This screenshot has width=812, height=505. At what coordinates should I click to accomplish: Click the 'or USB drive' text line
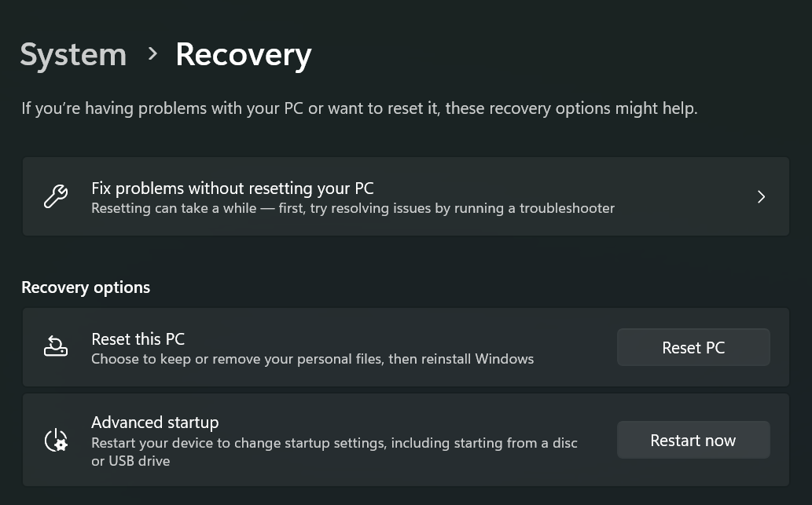coord(130,461)
